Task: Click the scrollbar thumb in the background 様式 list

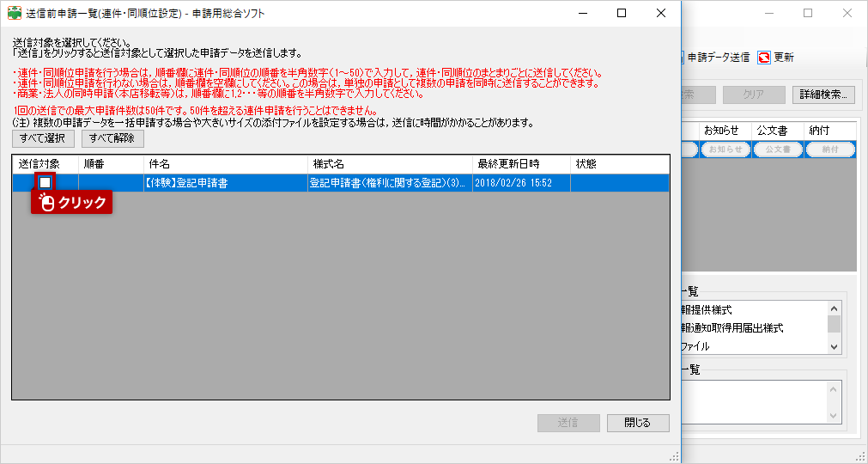Action: (835, 324)
